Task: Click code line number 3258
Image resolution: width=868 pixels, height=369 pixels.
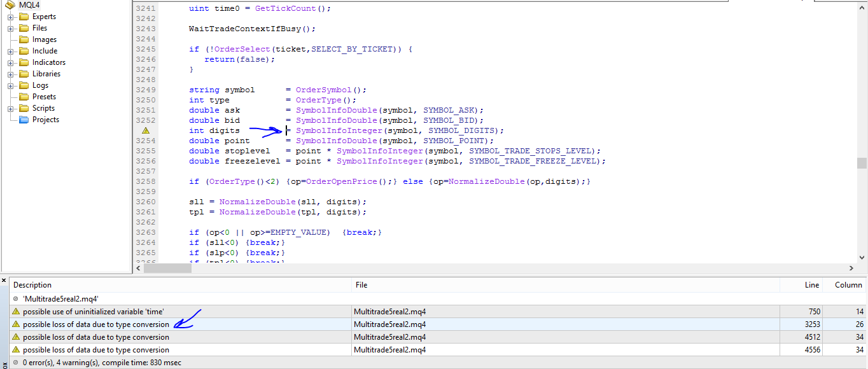Action: point(146,181)
